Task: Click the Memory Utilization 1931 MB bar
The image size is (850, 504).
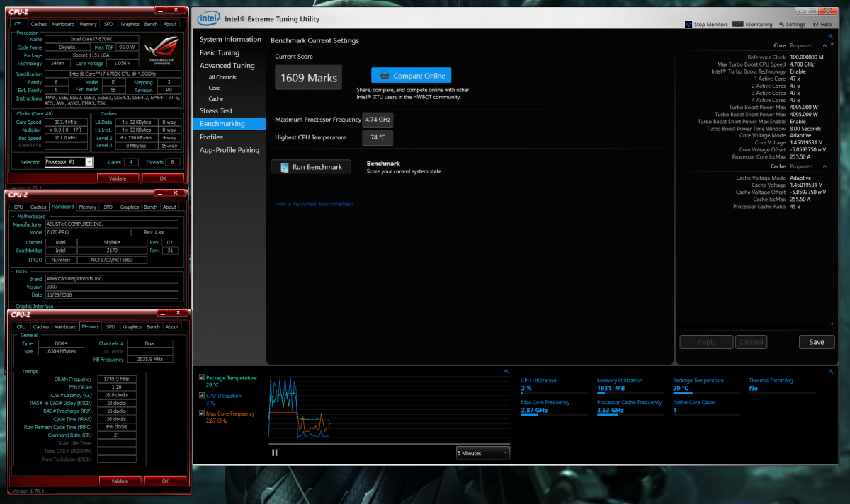Action: pyautogui.click(x=630, y=394)
